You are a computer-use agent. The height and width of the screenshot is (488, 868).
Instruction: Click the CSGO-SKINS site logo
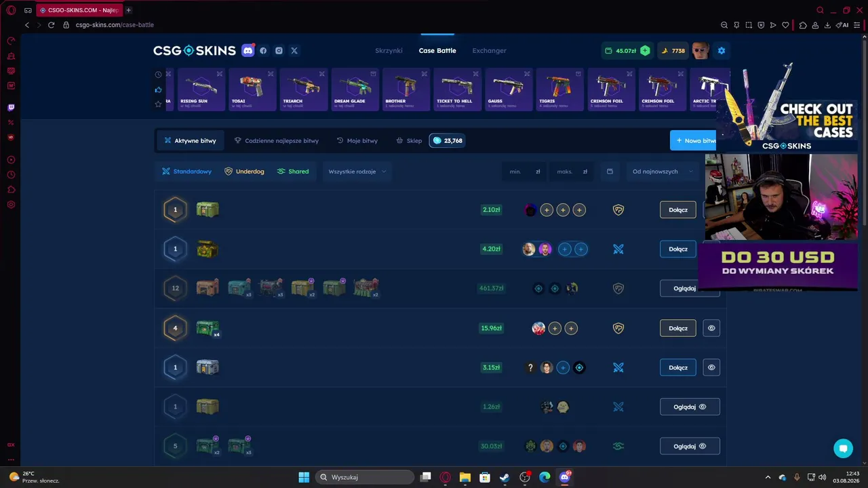coord(195,51)
